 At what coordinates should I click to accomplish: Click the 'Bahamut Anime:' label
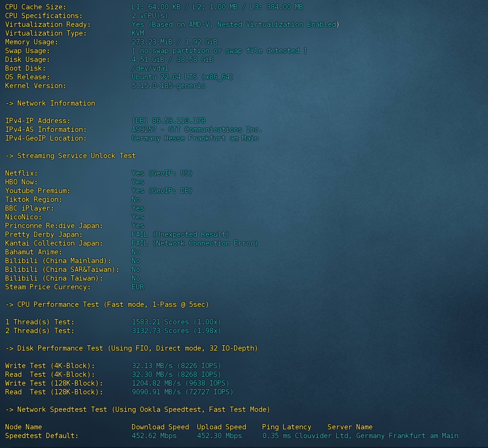click(x=34, y=252)
